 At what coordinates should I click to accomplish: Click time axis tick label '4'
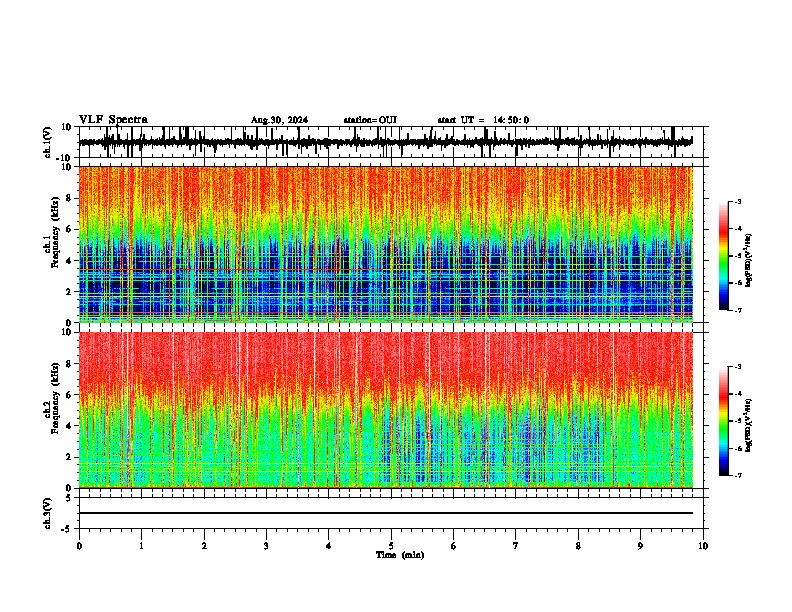(329, 546)
